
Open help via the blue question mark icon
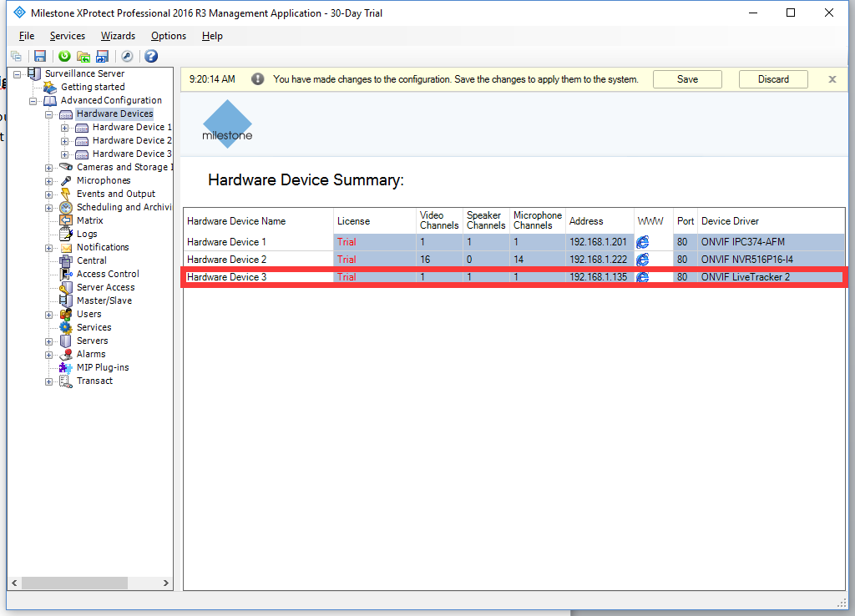pyautogui.click(x=151, y=56)
